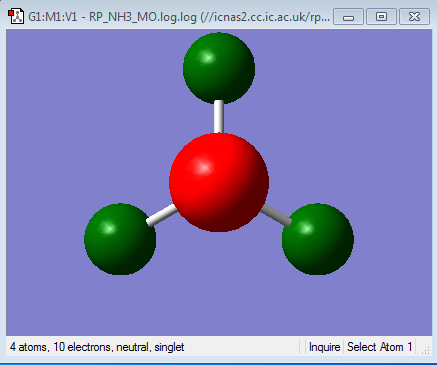This screenshot has height=365, width=437.
Task: Click the window title 'G1:M1:V1 - RP_NH3_MO.log.log'
Action: tap(112, 17)
